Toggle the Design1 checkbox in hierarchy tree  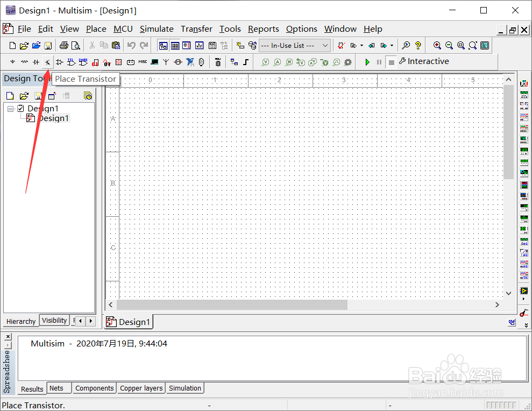[20, 108]
